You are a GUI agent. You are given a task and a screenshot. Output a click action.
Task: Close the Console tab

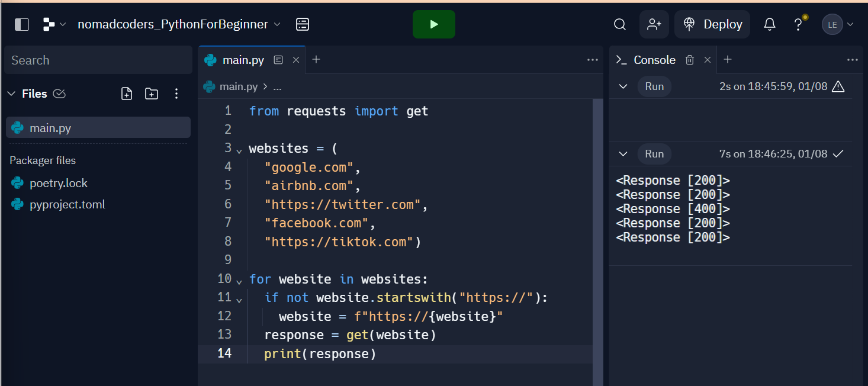tap(708, 60)
